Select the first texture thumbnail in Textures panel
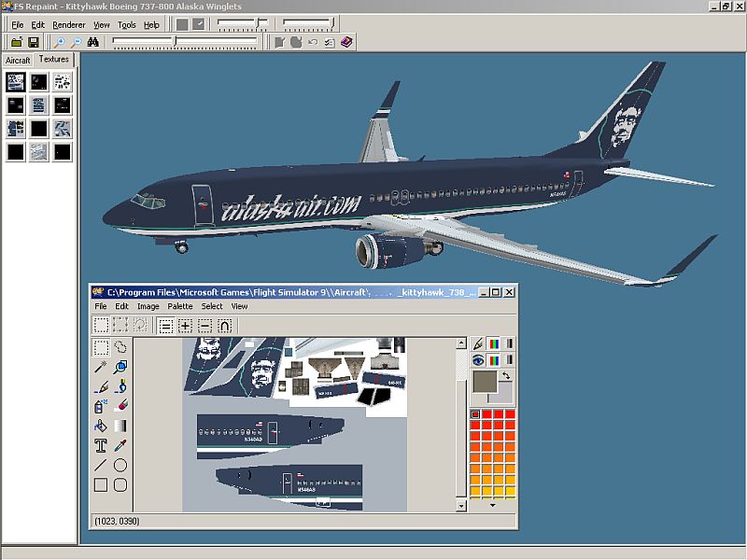747x560 pixels. click(x=16, y=81)
